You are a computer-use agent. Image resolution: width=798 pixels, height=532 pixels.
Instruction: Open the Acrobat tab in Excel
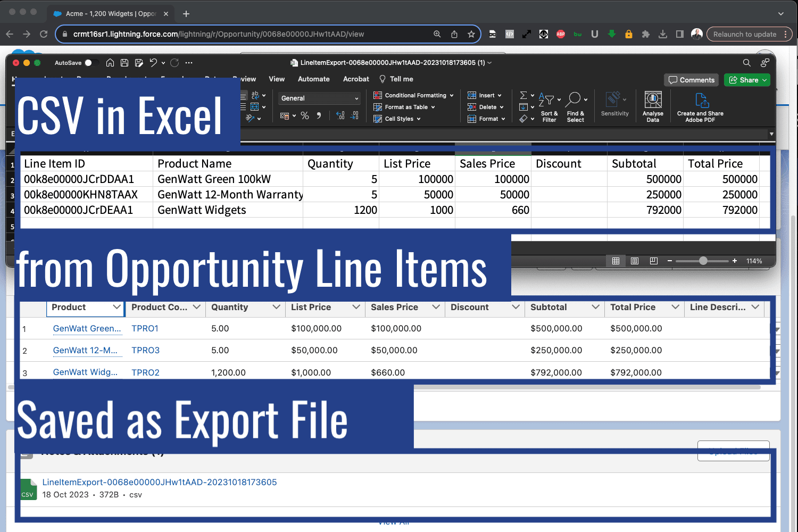(356, 79)
